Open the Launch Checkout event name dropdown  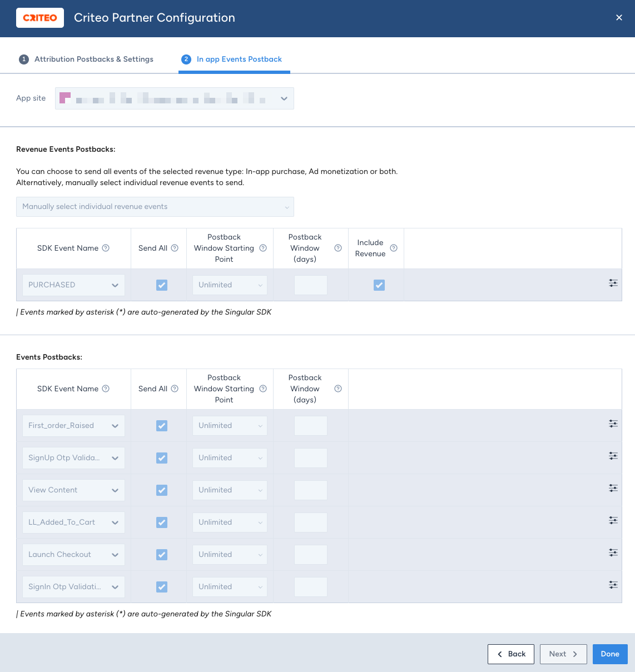(73, 555)
